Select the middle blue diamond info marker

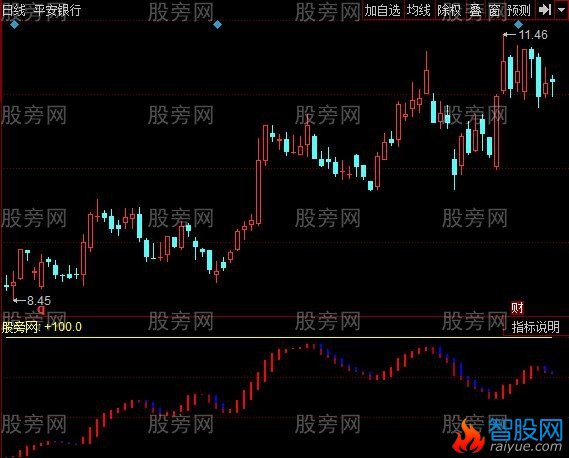click(217, 25)
